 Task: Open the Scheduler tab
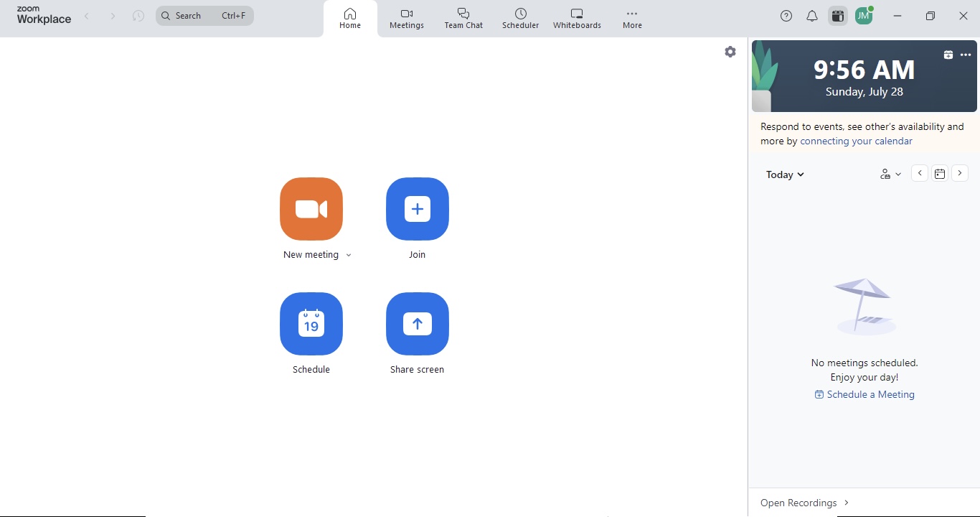[520, 19]
